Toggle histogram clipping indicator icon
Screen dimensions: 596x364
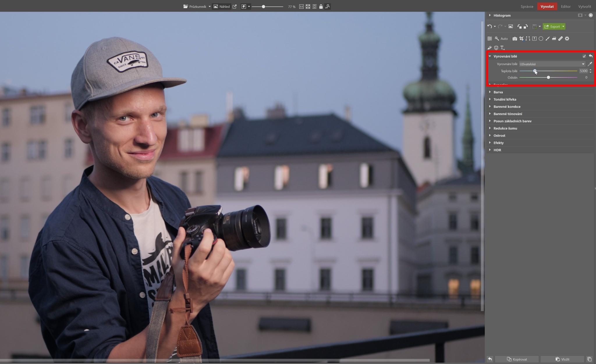pyautogui.click(x=580, y=15)
